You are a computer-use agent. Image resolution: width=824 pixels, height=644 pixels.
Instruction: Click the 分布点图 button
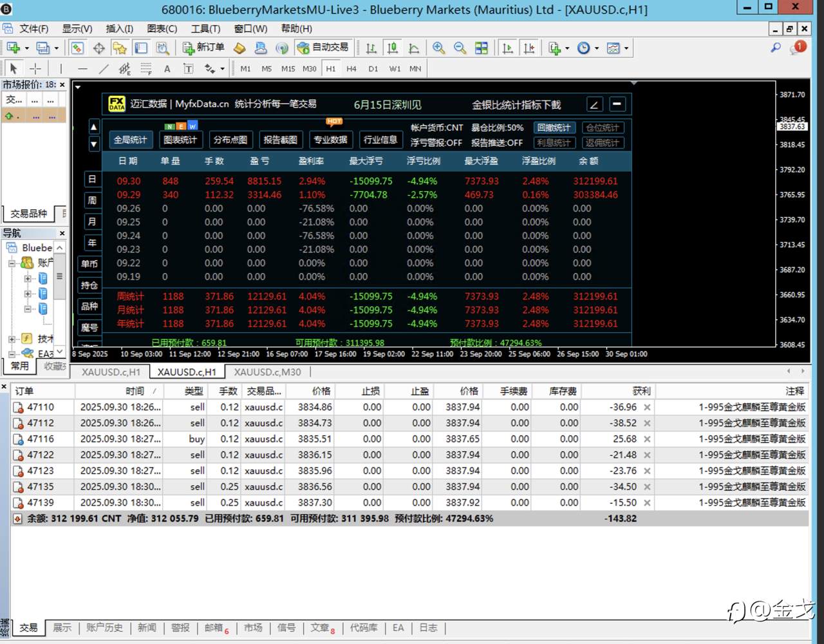click(x=230, y=139)
